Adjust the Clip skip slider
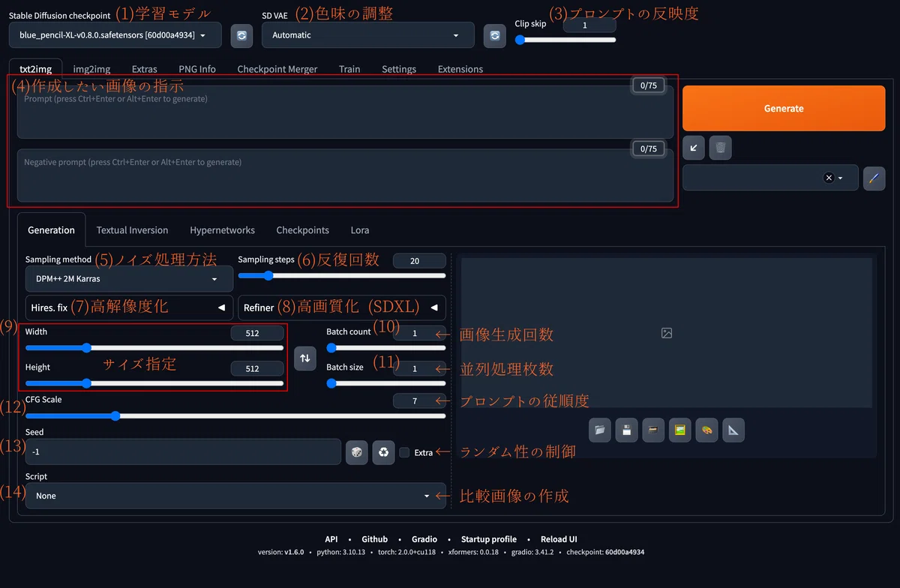Screen dimensions: 900x588 click(x=565, y=40)
